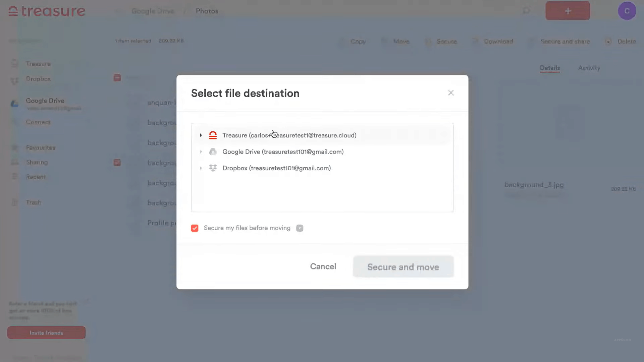Expand the Dropbox account tree node
Image resolution: width=644 pixels, height=362 pixels.
point(201,168)
